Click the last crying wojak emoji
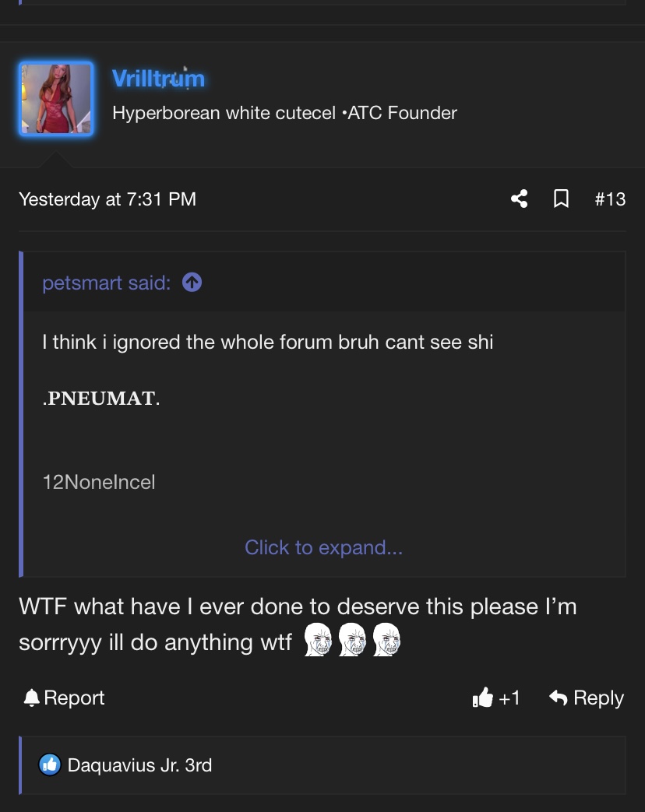 [x=386, y=640]
